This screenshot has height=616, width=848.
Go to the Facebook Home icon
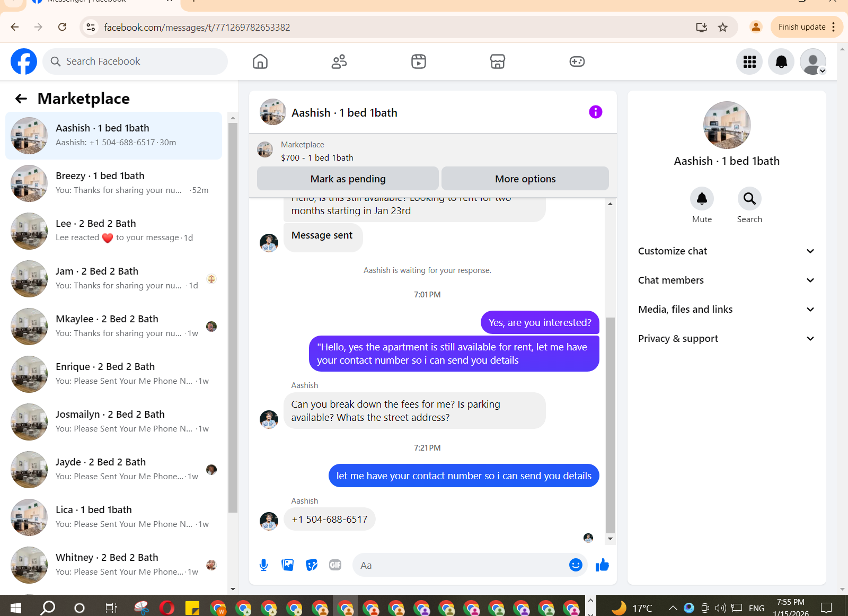[260, 61]
